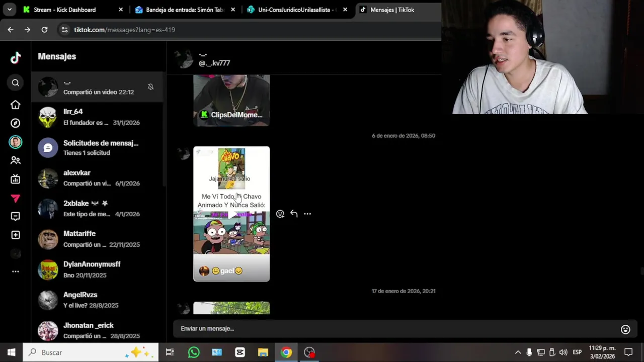Open more options for Chavo message
644x362 pixels.
(x=307, y=214)
